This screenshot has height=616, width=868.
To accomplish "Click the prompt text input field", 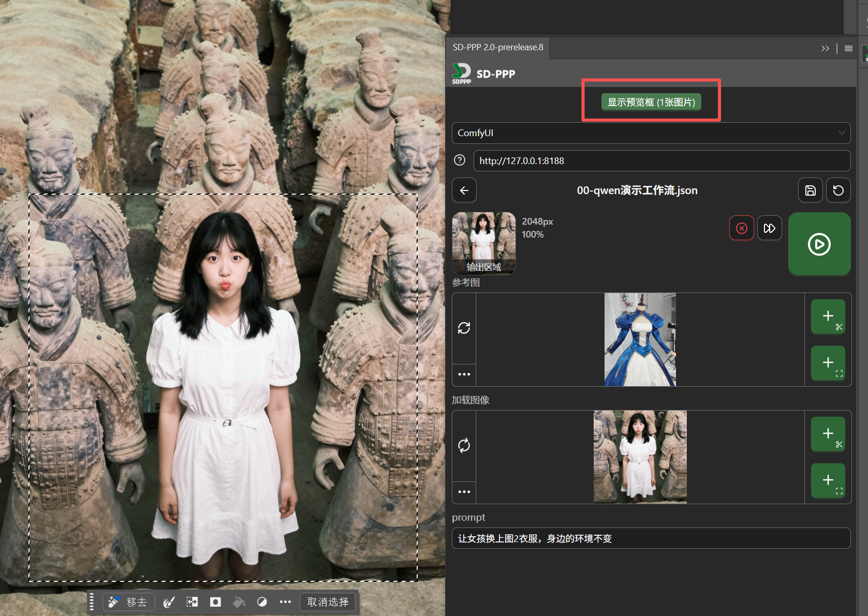I will 651,538.
